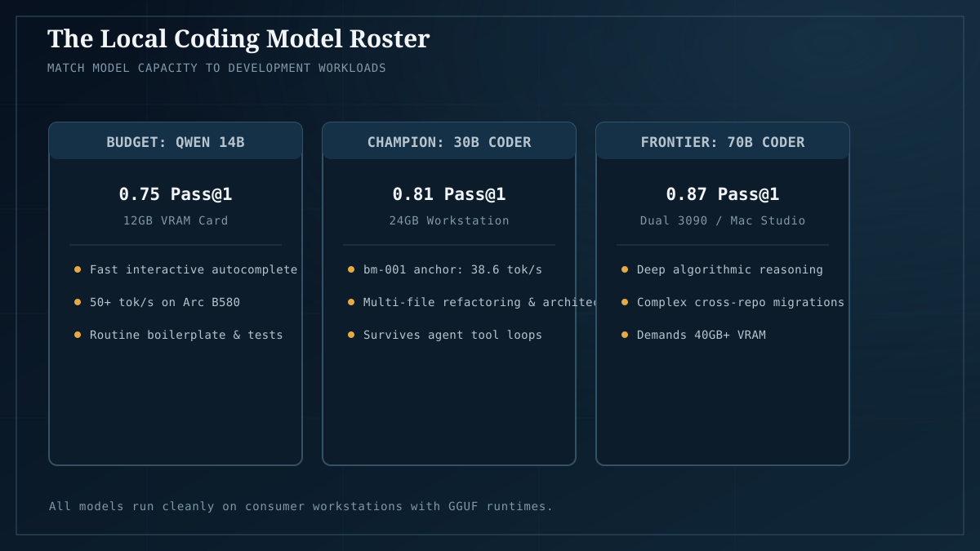
Task: Click the '0.87 Pass@1' score
Action: click(723, 194)
